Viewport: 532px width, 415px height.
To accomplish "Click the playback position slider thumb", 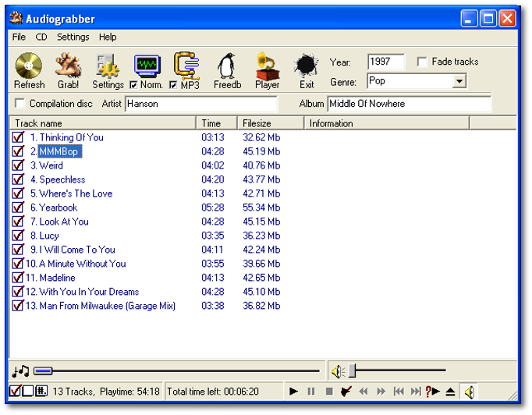I will tap(43, 371).
